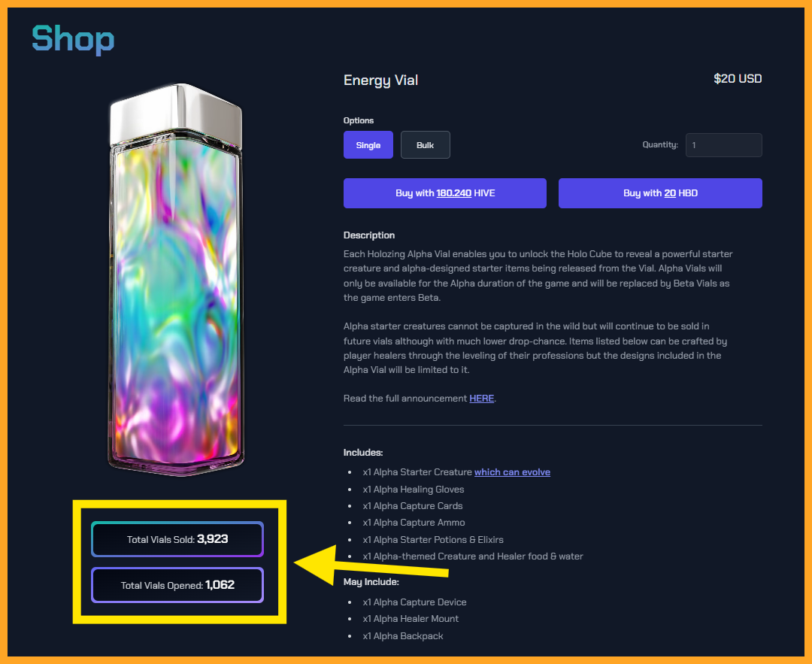Click the x1 Alpha Healer Mount list item
The height and width of the screenshot is (664, 812).
click(411, 619)
